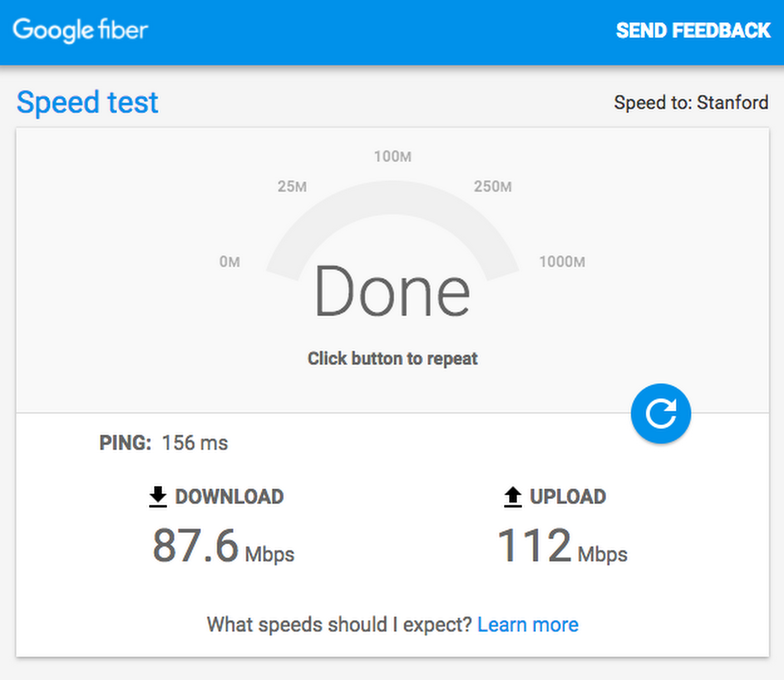Click the circular repeat test button

point(661,413)
